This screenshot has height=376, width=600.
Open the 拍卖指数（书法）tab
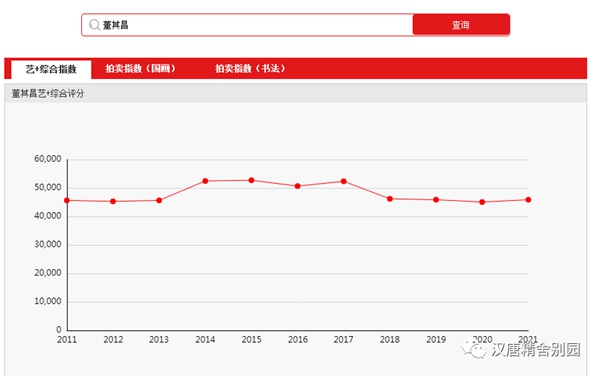pos(250,68)
